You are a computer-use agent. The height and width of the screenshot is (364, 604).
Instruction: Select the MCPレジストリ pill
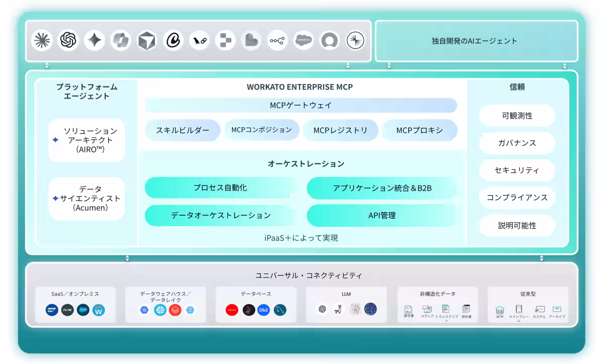341,130
